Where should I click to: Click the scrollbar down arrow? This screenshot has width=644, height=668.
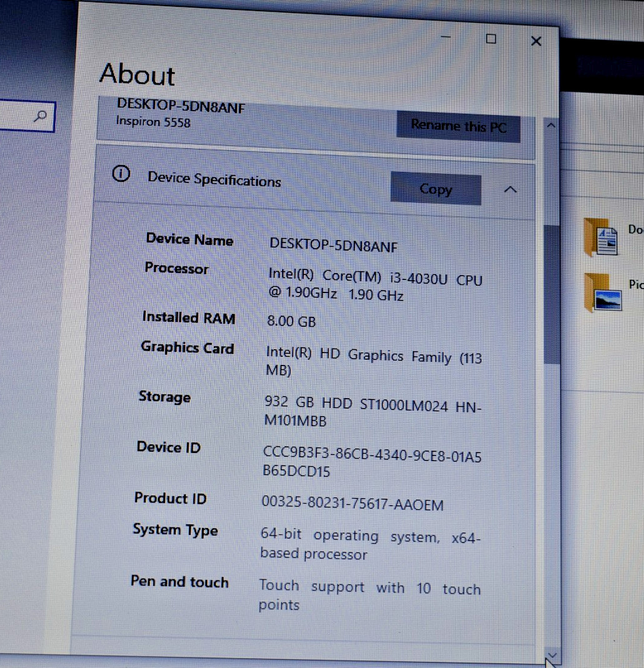(552, 656)
